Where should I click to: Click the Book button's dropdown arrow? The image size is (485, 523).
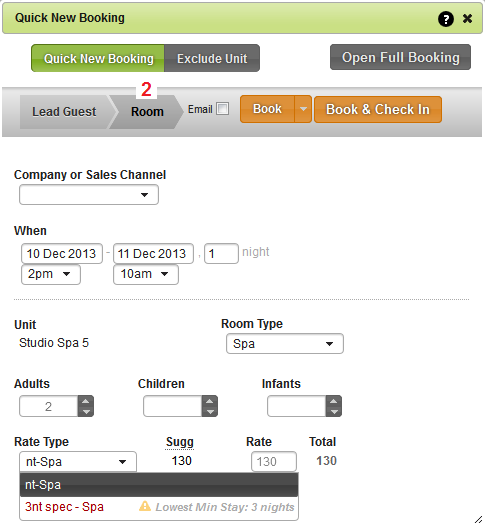point(303,109)
